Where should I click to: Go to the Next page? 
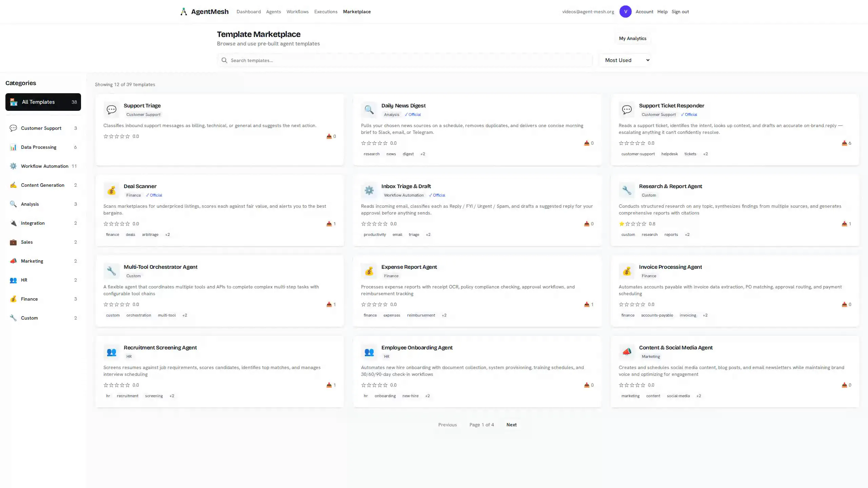pos(511,425)
